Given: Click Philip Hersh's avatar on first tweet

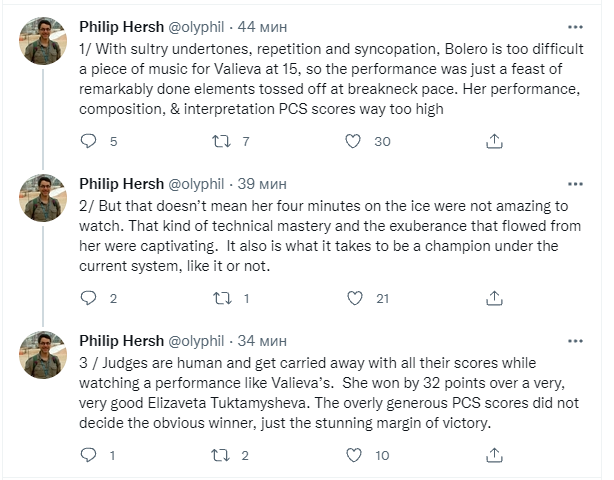Looking at the screenshot, I should (43, 42).
